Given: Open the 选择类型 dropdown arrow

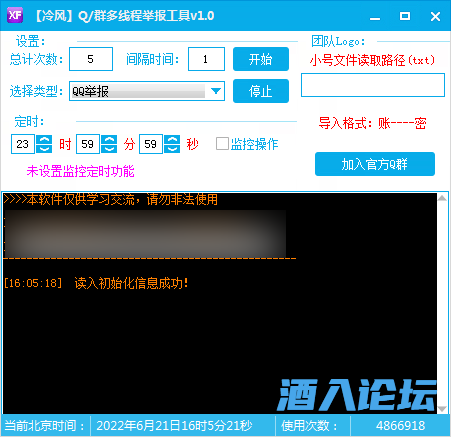Looking at the screenshot, I should pyautogui.click(x=216, y=91).
